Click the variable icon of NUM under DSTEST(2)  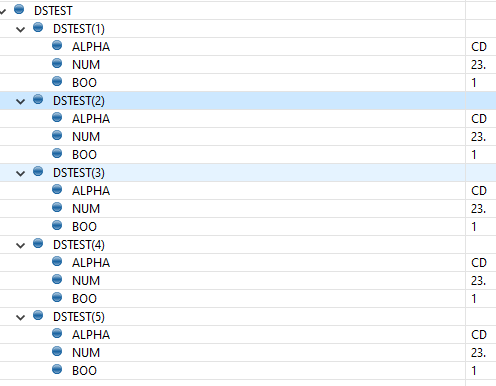pos(57,135)
